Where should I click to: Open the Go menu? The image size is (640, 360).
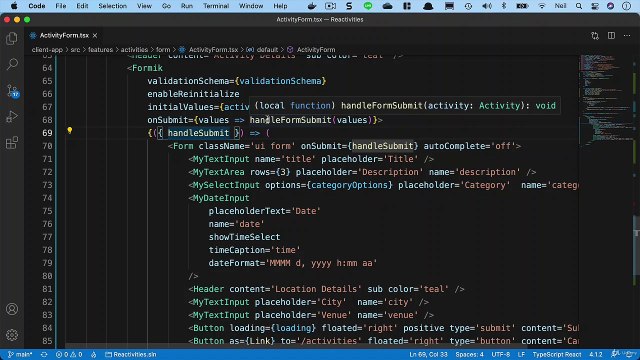click(166, 6)
